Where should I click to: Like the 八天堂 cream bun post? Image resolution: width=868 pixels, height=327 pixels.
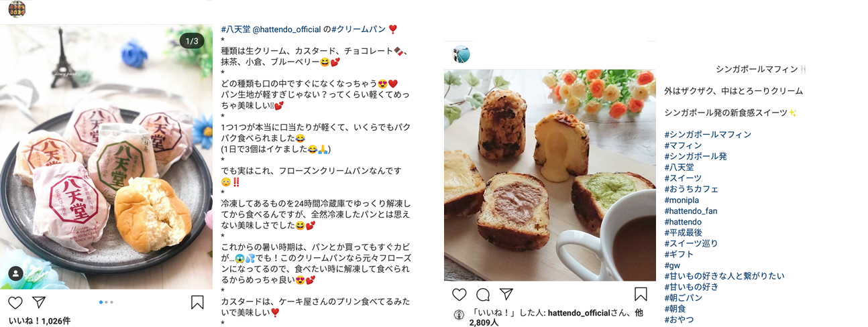point(15,302)
